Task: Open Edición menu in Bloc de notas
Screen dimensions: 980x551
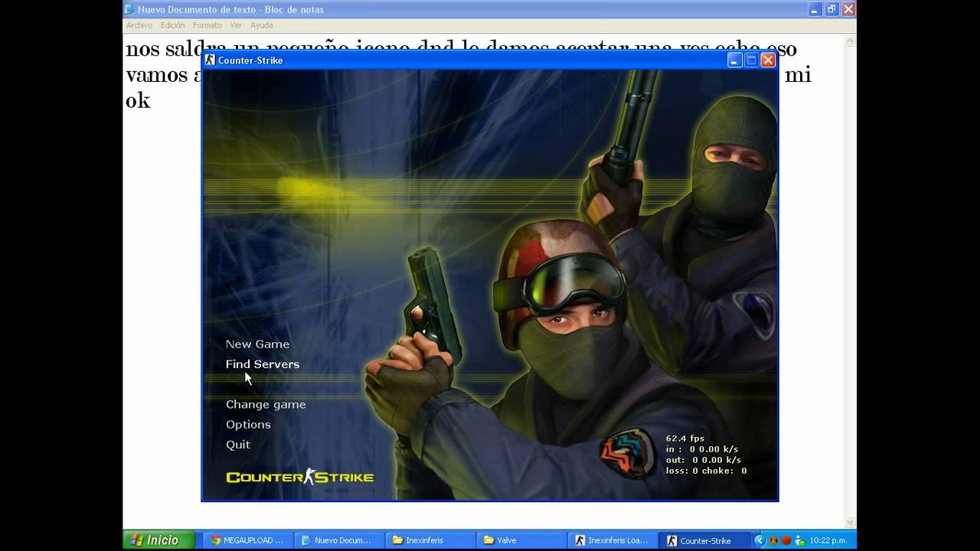Action: click(x=172, y=25)
